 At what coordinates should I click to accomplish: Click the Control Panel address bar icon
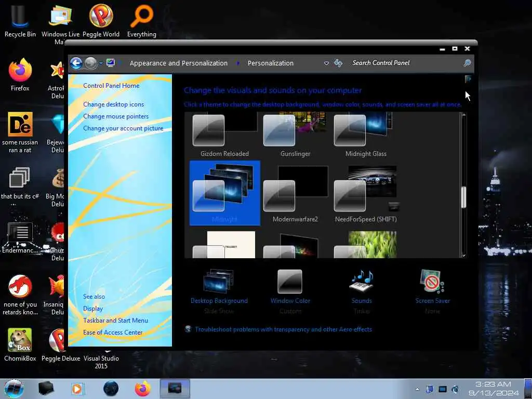coord(111,63)
